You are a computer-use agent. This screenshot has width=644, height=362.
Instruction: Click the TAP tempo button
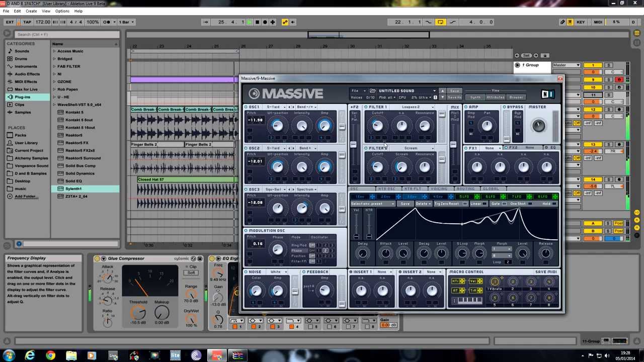tap(27, 22)
